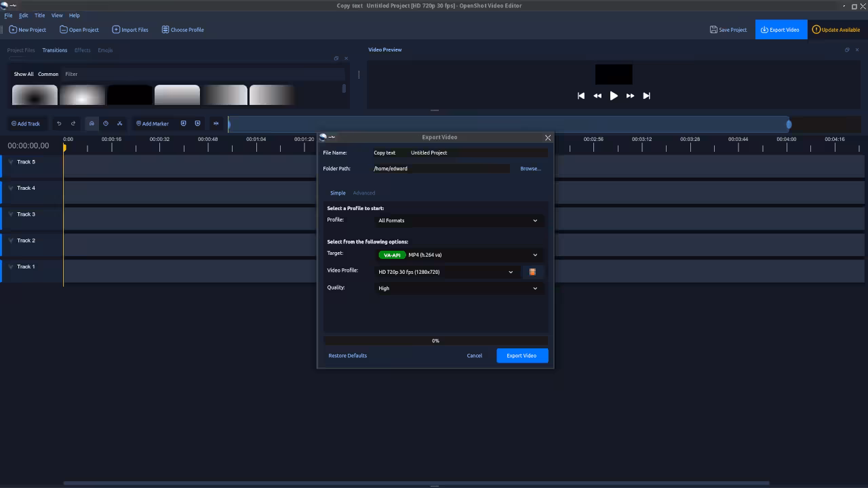Select the Simple export tab
The width and height of the screenshot is (868, 488).
[x=338, y=193]
